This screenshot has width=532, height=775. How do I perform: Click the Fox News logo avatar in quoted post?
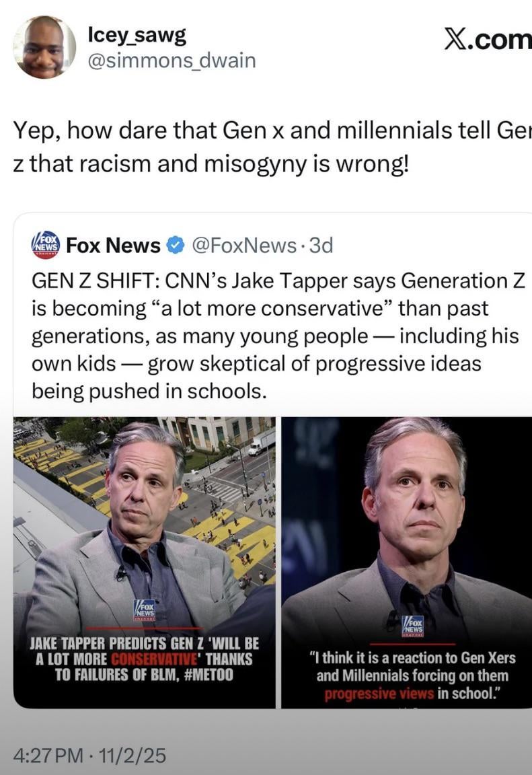pos(46,246)
